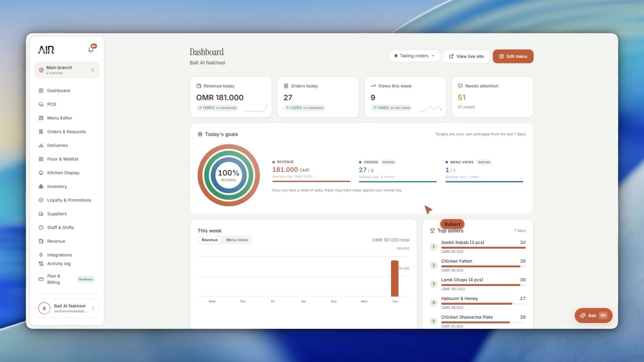
Task: Click the Staff & Shifts clock icon
Action: 41,228
